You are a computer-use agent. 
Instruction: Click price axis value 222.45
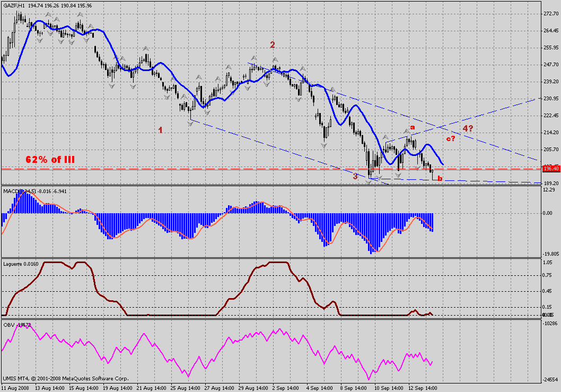[550, 116]
